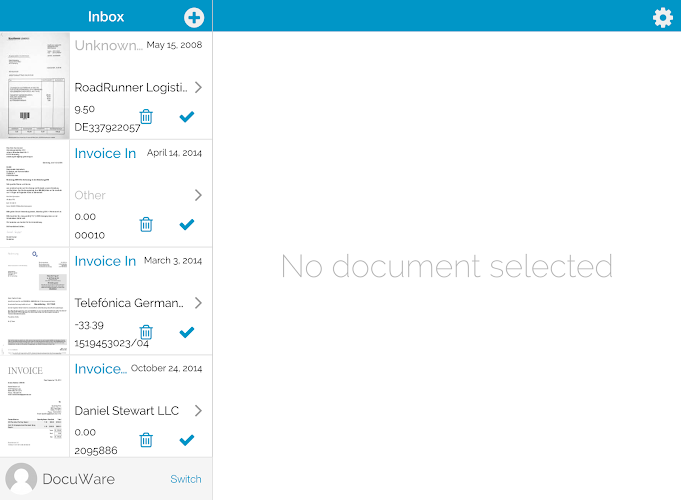Expand the Telefónica Germany entry chevron

[198, 303]
